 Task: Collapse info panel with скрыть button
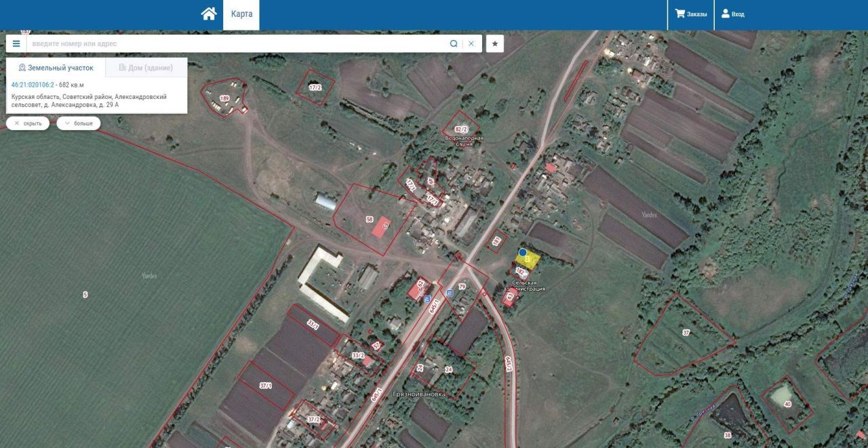(x=28, y=123)
